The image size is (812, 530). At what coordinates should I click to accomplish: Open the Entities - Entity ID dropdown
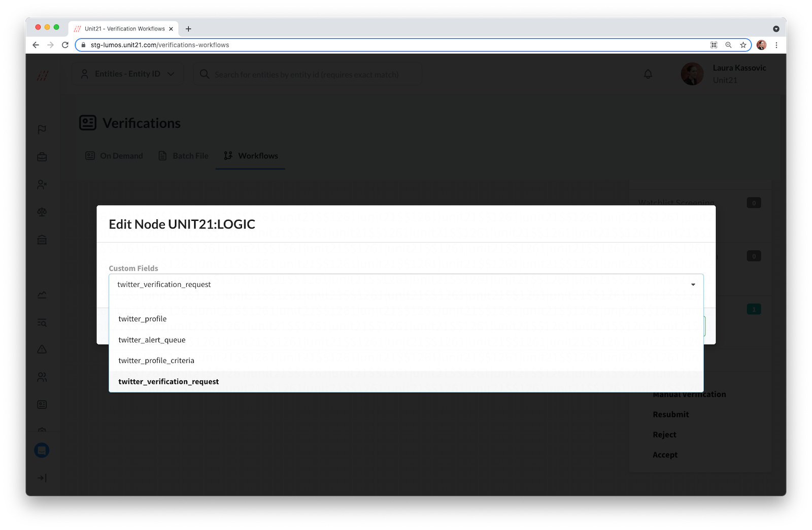click(x=127, y=74)
